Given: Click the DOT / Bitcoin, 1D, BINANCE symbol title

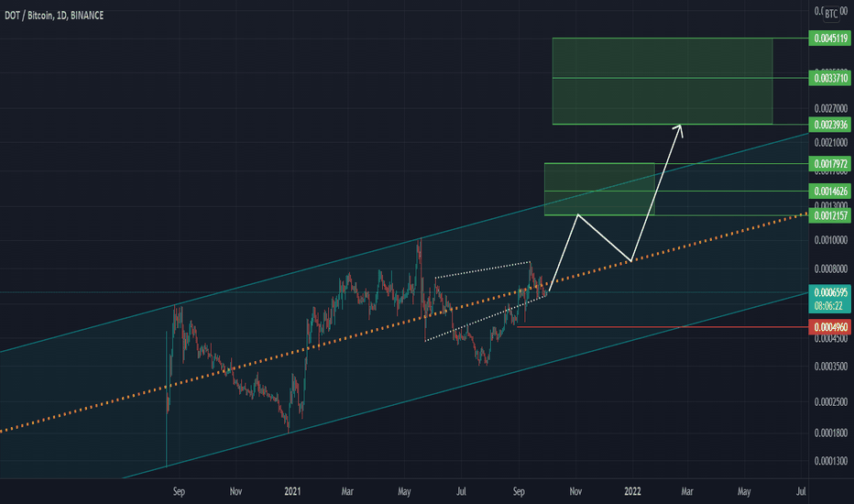Looking at the screenshot, I should coord(54,16).
